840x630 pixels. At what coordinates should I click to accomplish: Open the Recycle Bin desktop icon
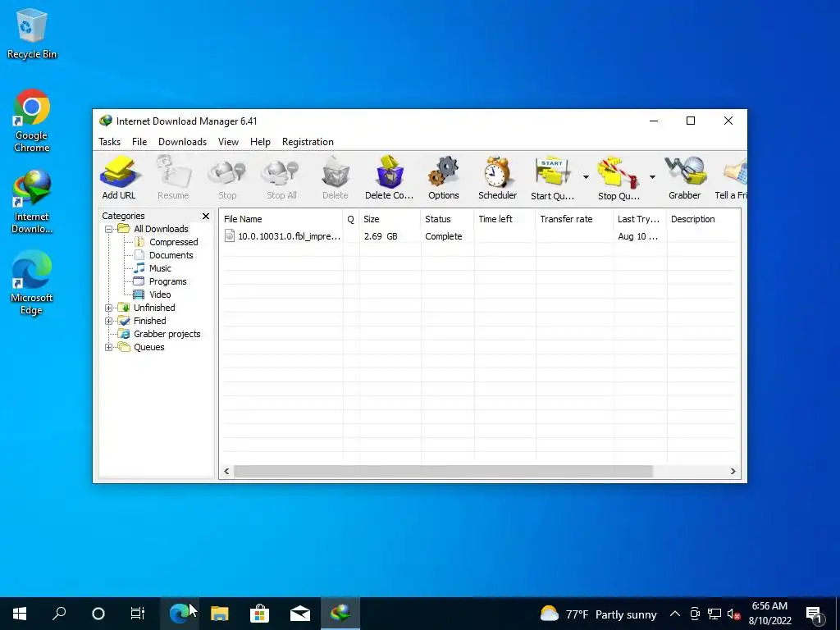(32, 33)
